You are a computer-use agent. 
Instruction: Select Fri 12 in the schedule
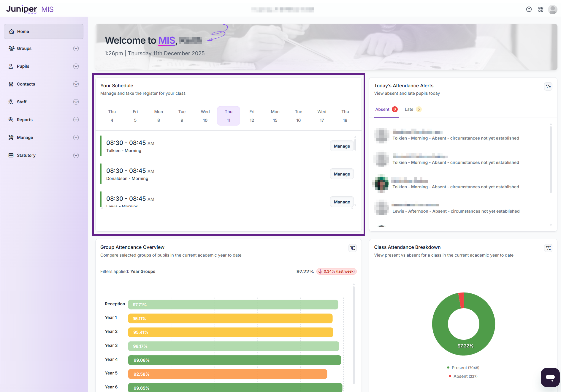point(252,116)
